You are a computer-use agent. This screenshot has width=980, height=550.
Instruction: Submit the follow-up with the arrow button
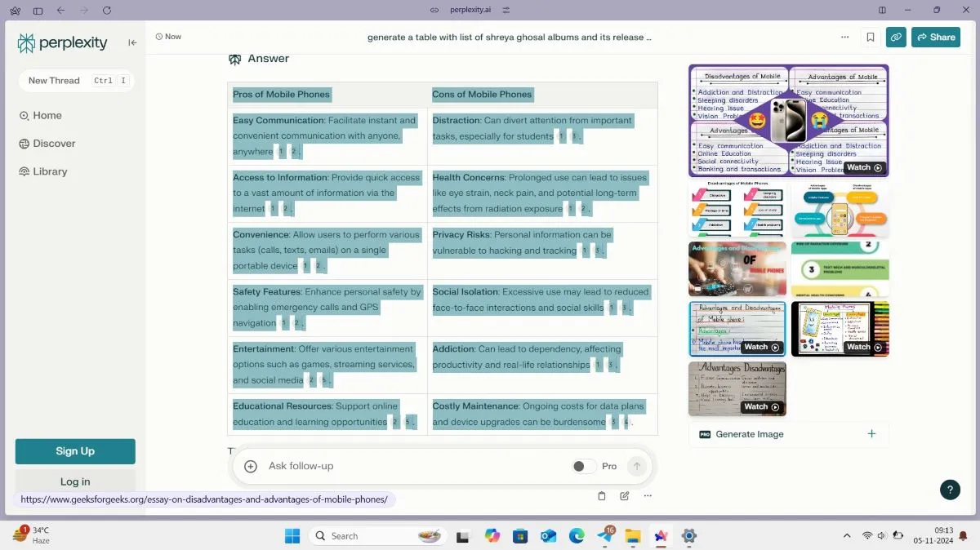tap(637, 466)
